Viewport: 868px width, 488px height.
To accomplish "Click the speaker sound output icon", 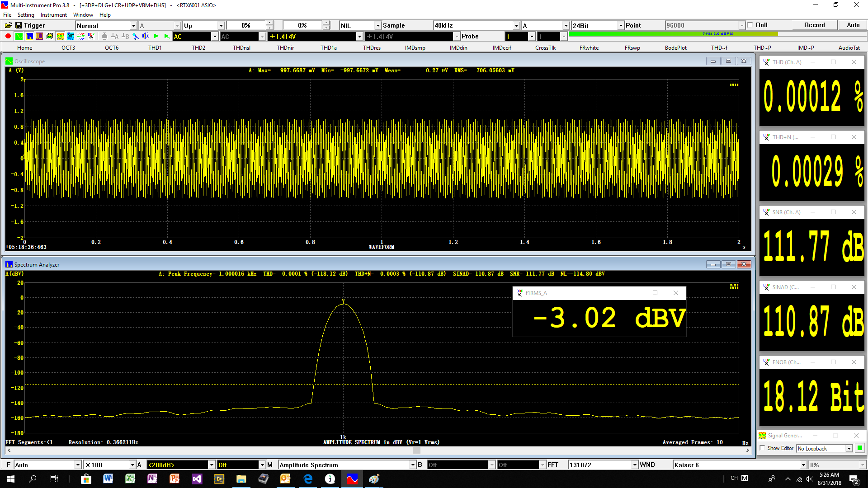I will click(146, 36).
